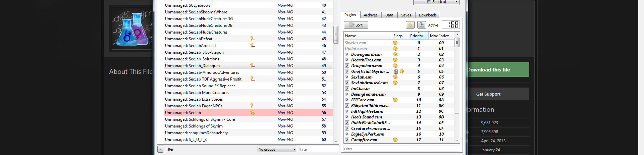644x155 pixels.
Task: Select the Unmanaged: SexLab Extra Voices row
Action: [249, 99]
